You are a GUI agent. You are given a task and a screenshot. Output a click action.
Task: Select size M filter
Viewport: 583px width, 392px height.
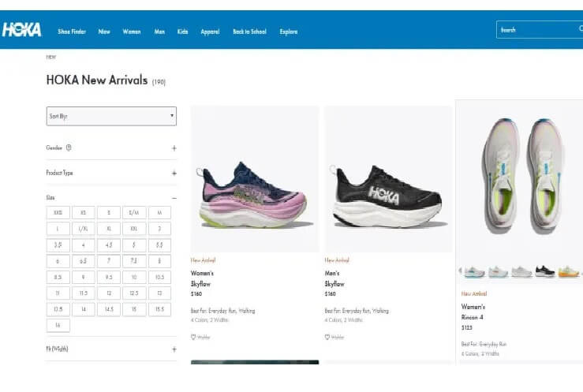coord(160,212)
